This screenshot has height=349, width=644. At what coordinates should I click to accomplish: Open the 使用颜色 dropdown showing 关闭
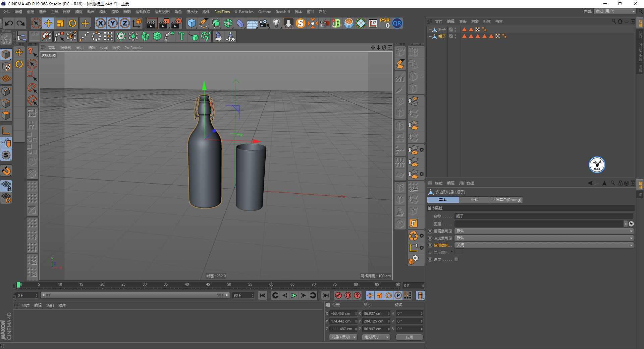pos(544,245)
